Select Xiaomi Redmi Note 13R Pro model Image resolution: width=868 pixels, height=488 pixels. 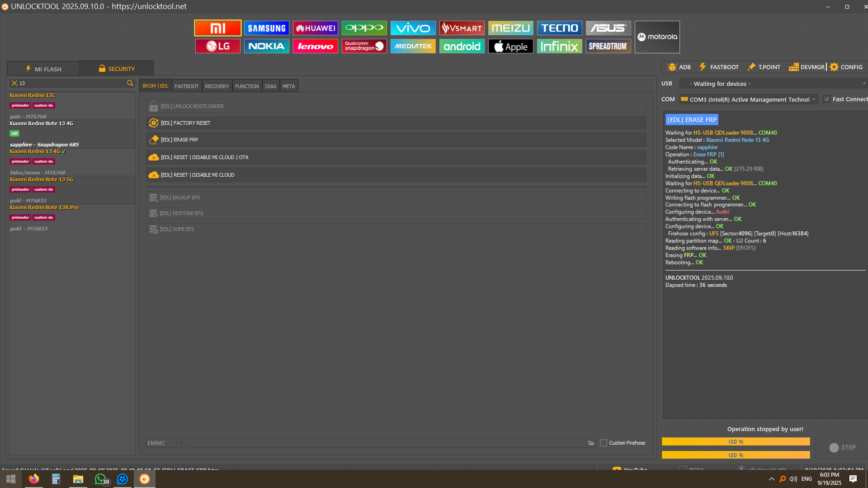(72, 218)
